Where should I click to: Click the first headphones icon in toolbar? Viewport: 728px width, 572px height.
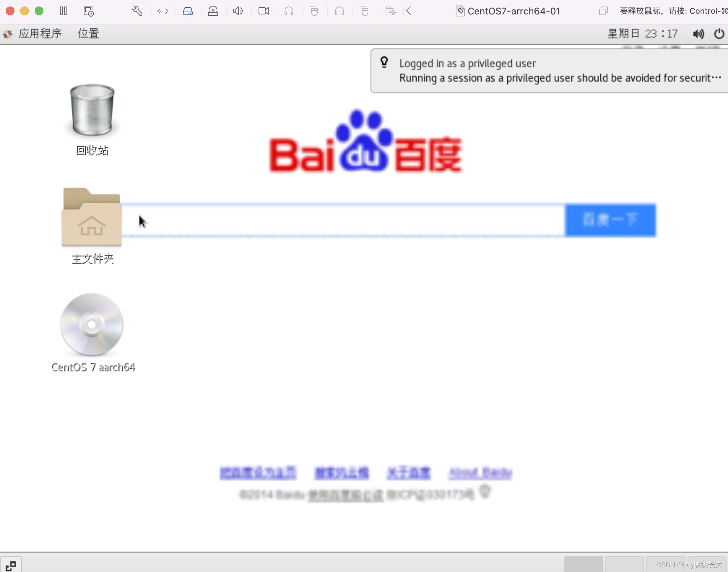(289, 11)
